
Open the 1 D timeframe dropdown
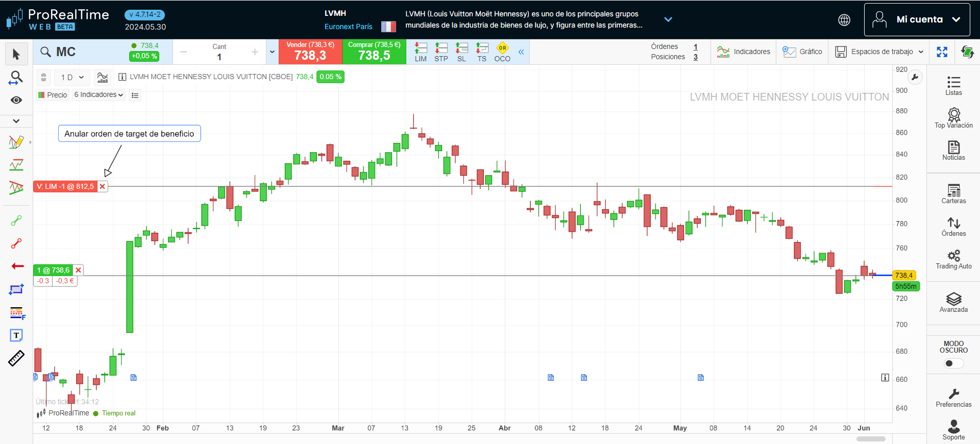[x=72, y=77]
